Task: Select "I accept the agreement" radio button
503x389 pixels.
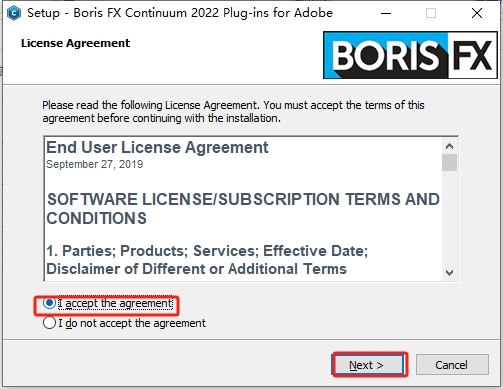Action: [49, 303]
